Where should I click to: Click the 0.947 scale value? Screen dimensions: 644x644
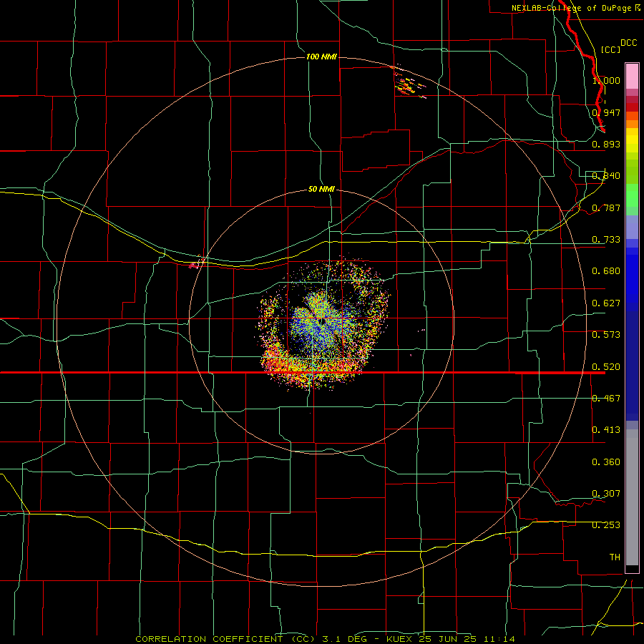[x=606, y=112]
